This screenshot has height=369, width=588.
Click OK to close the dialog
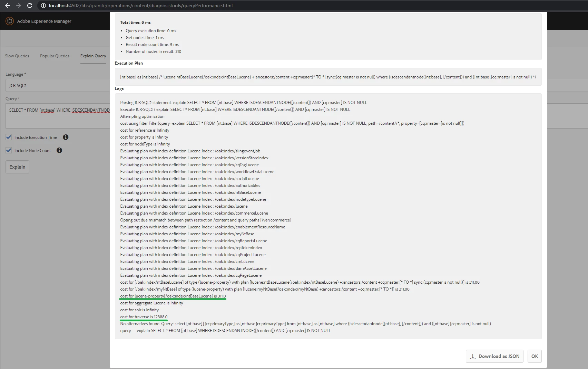coord(535,356)
